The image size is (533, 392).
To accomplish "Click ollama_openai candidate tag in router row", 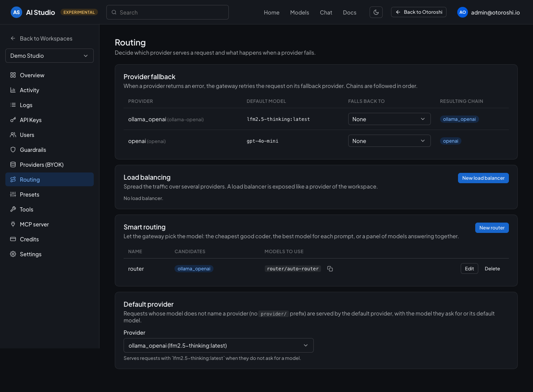I will 194,268.
